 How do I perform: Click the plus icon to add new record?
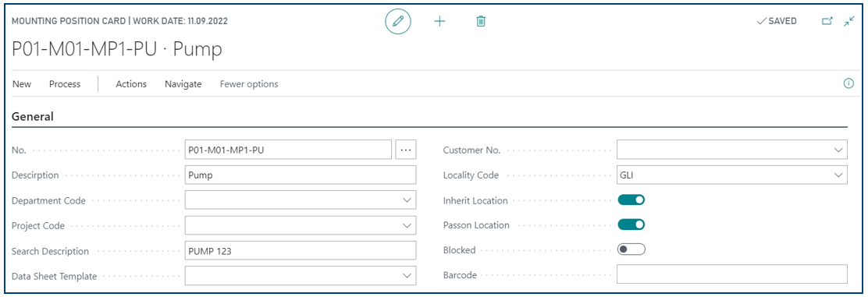point(439,22)
